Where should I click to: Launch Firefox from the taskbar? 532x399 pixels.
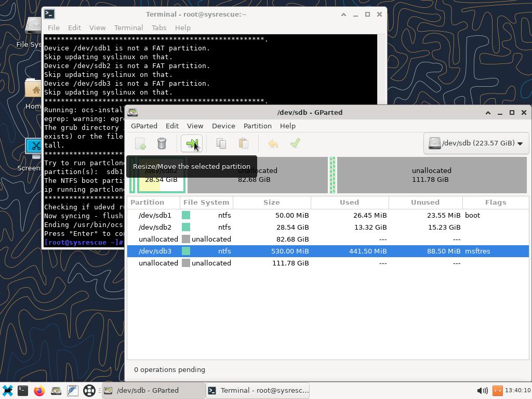[39, 391]
